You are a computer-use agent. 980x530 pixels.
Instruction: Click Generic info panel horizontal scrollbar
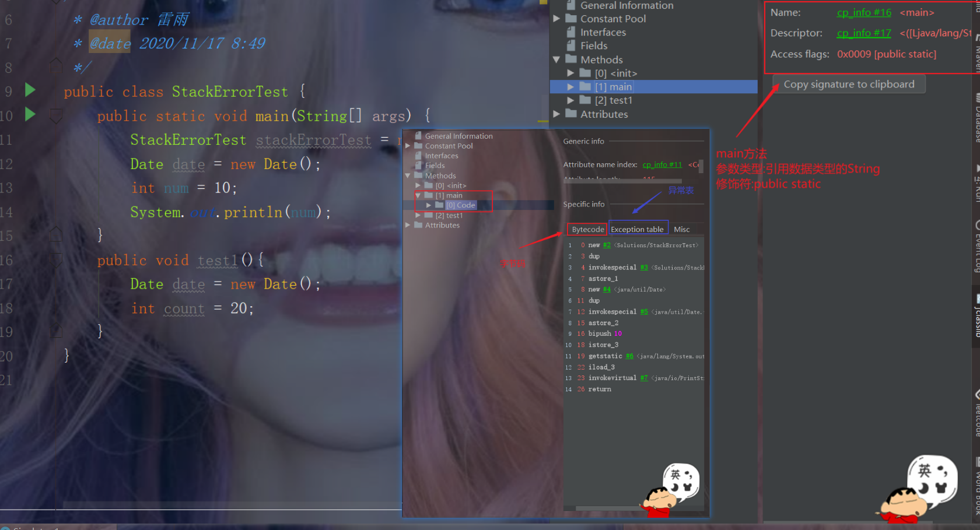coord(623,181)
